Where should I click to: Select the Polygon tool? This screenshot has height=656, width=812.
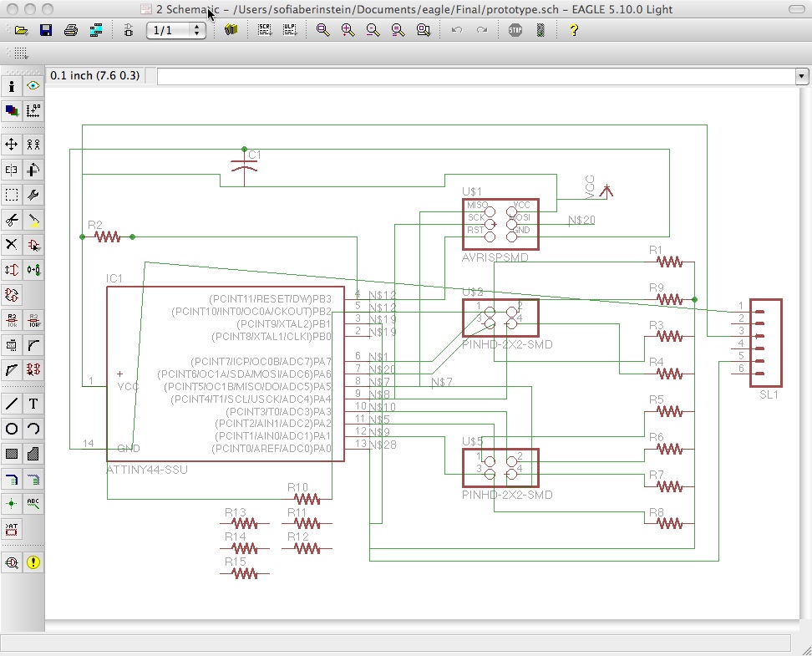tap(33, 454)
